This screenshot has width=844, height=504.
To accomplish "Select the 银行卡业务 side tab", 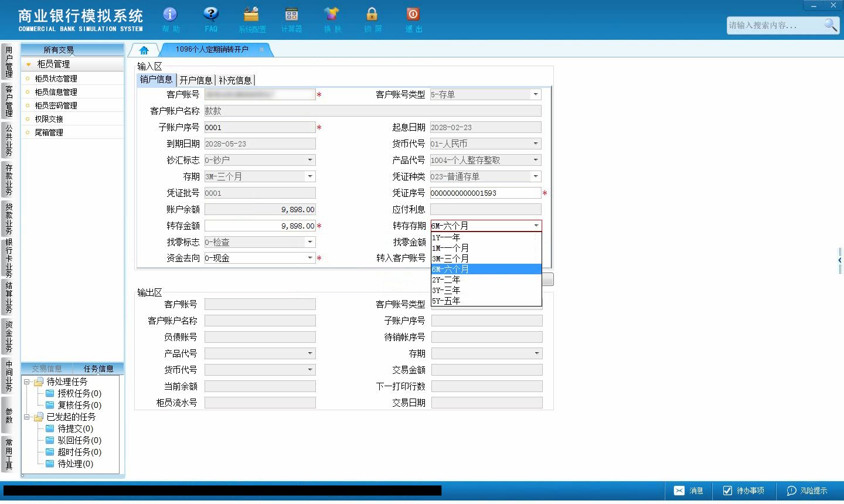I will 8,258.
